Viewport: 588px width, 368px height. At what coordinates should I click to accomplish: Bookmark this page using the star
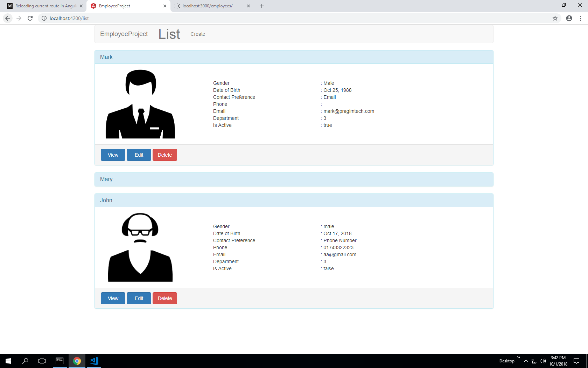pos(555,18)
